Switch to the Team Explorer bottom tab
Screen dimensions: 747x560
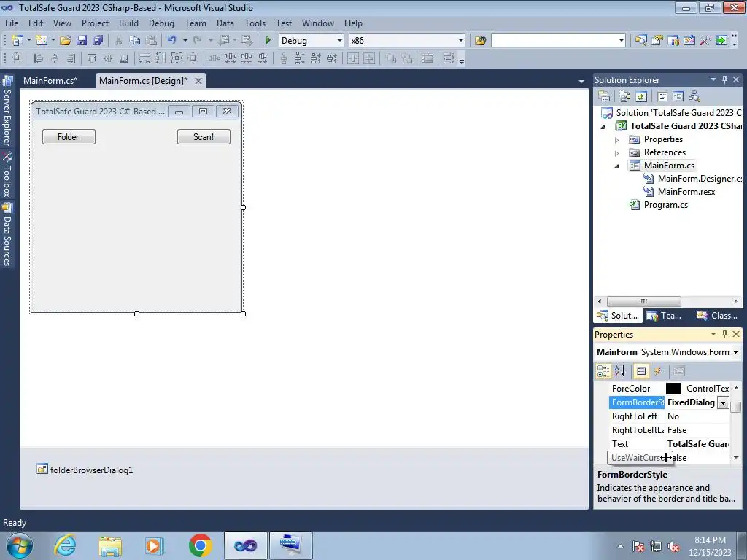[665, 315]
